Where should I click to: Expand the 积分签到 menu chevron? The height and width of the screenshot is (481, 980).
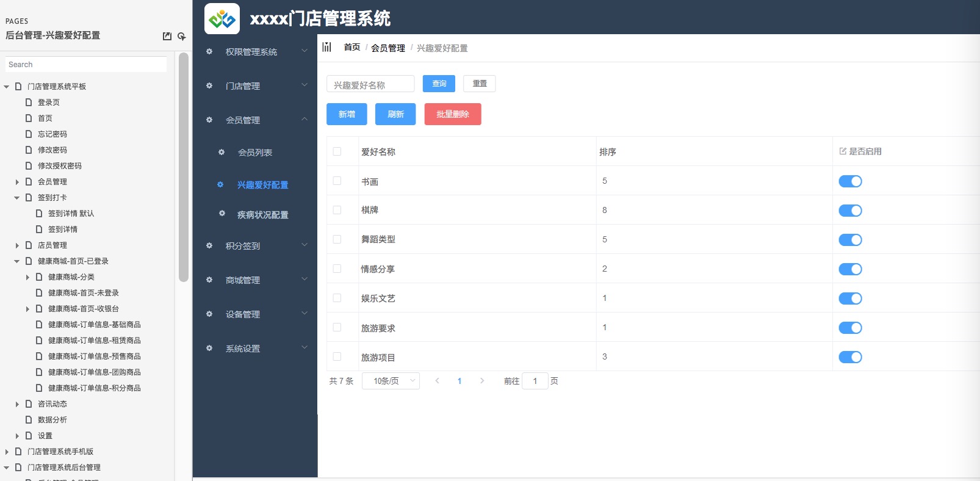[304, 245]
